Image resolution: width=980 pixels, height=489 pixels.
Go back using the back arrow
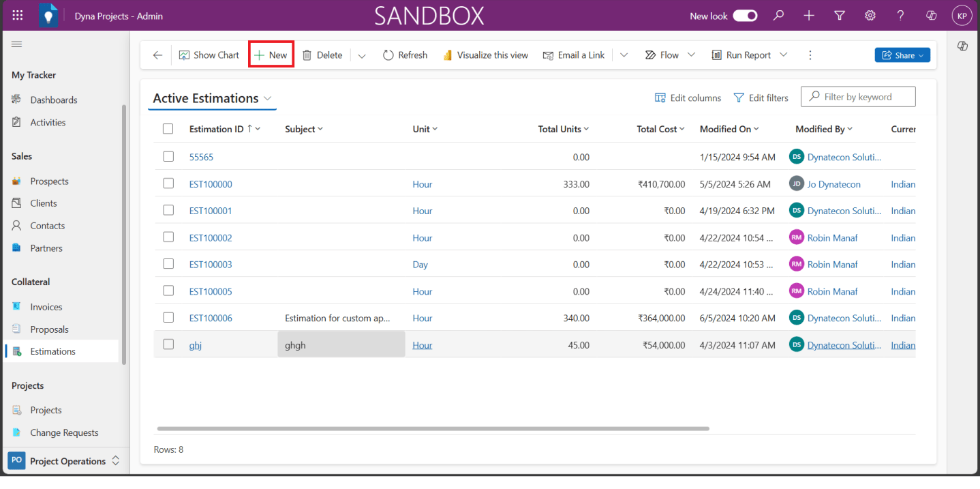pyautogui.click(x=157, y=55)
